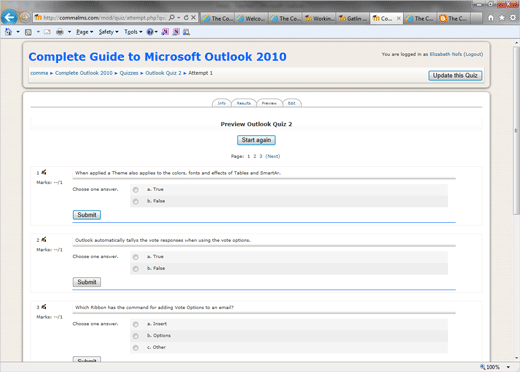Select answer c. Other for question 3
This screenshot has width=520, height=372.
pos(136,348)
